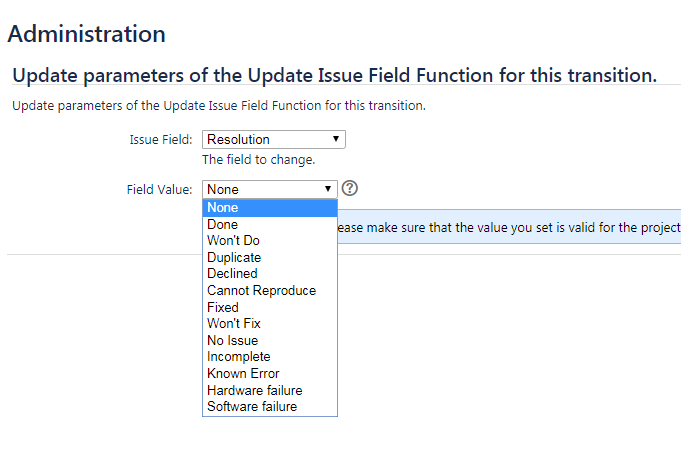Click the Field Value help question-mark icon

(350, 189)
